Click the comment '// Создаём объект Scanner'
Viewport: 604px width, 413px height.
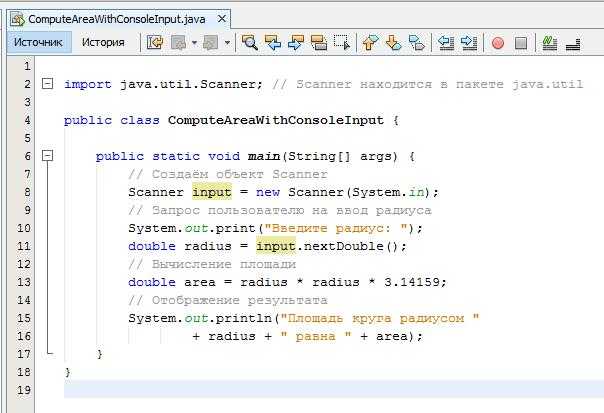(x=228, y=174)
